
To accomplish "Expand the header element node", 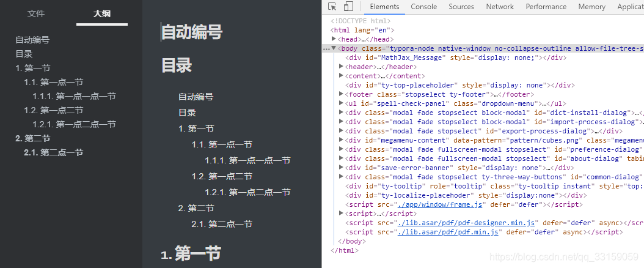I will [x=341, y=67].
